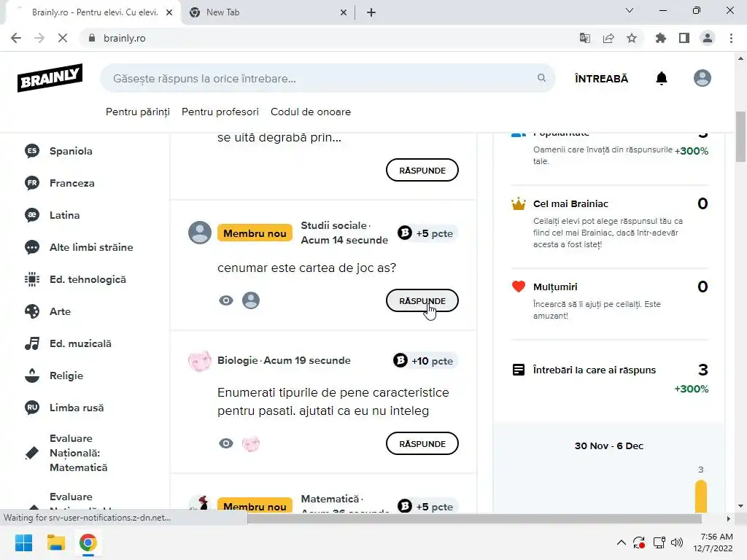Open Pentru părinți link
The width and height of the screenshot is (747, 560).
click(x=138, y=112)
